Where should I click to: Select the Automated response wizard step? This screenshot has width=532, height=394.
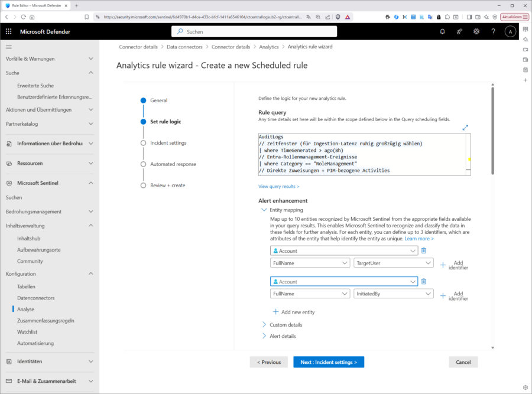point(173,164)
